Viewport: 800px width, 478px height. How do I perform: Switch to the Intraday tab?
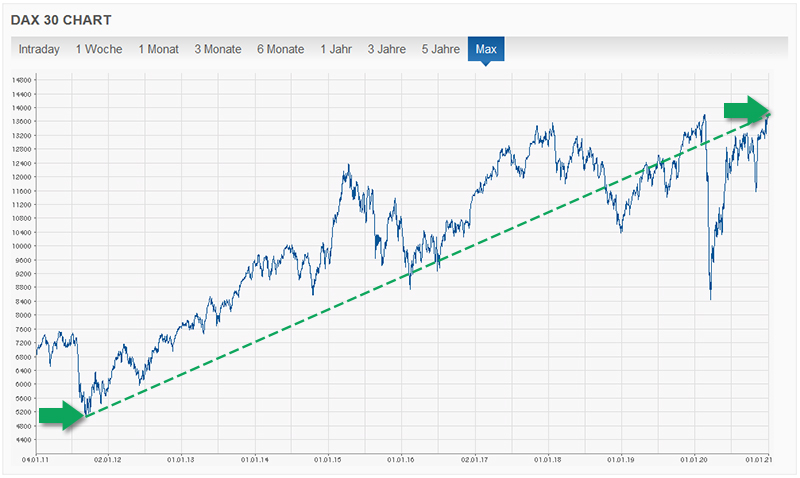39,49
